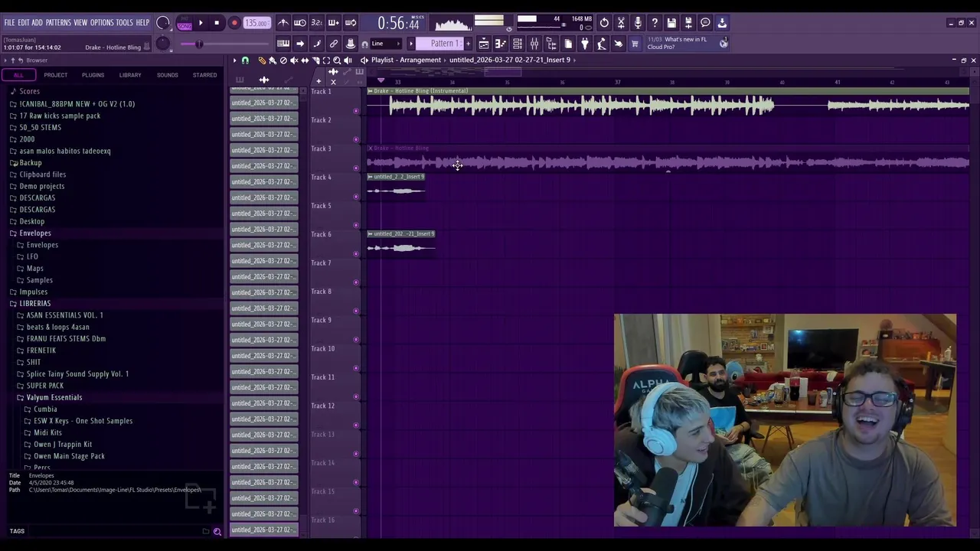The width and height of the screenshot is (980, 551).
Task: Show the Playlist view icon
Action: click(x=484, y=44)
